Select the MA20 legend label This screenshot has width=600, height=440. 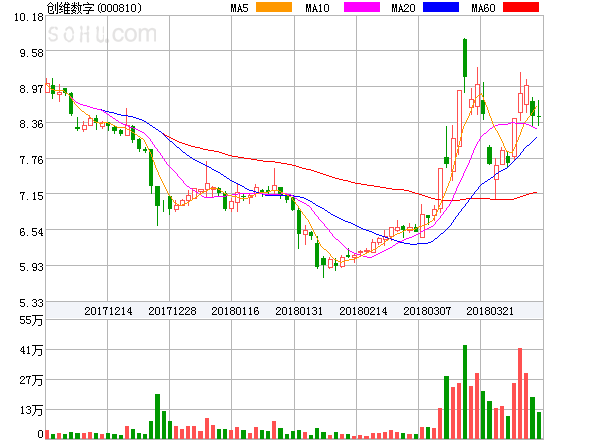click(404, 8)
